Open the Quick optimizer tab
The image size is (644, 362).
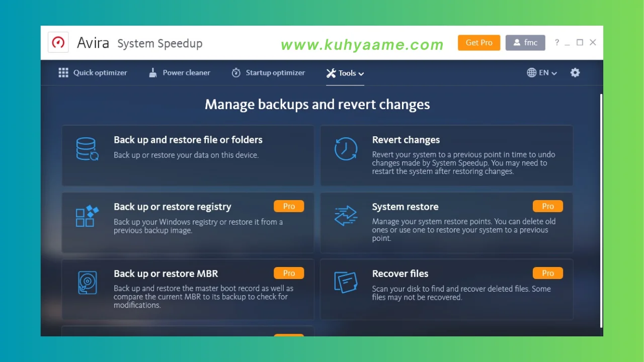(93, 73)
